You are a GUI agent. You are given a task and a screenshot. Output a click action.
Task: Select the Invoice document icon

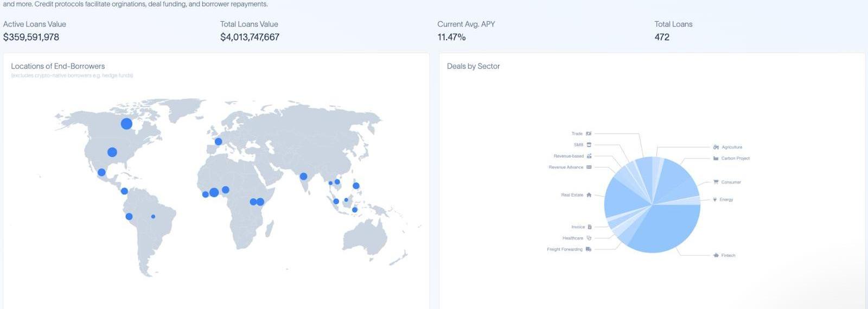coord(590,227)
